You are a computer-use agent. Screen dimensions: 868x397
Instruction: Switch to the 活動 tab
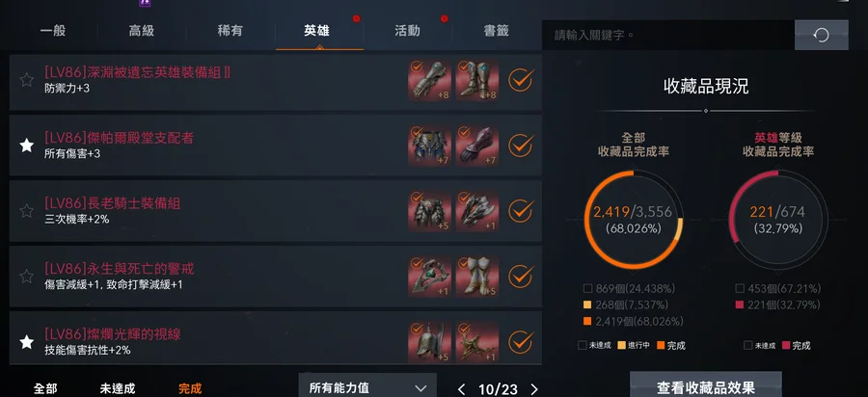tap(407, 31)
